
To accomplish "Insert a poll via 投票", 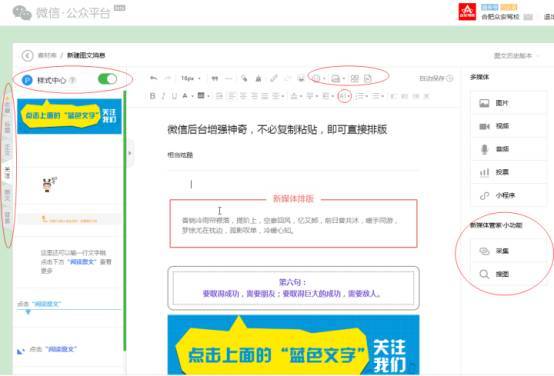I will tap(509, 172).
